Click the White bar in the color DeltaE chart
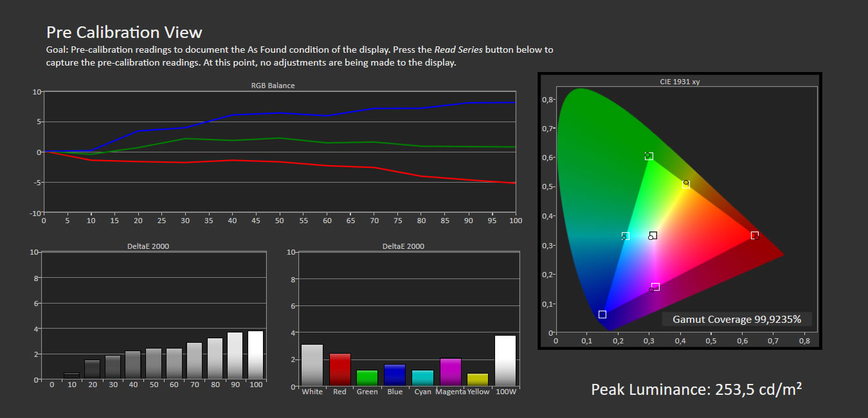 [x=312, y=365]
